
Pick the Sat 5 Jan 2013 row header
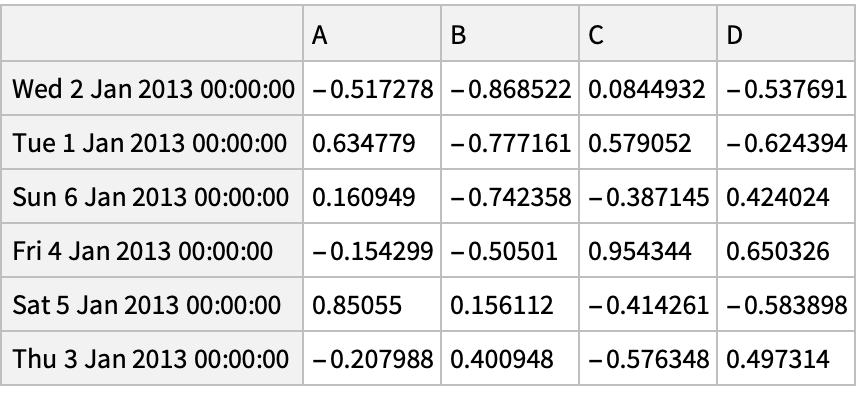pos(153,304)
